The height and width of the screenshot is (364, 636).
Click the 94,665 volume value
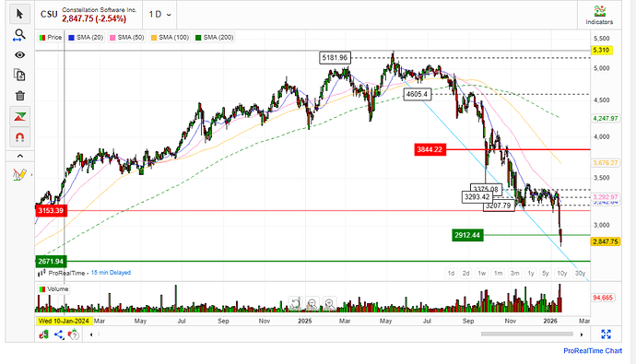(x=602, y=298)
